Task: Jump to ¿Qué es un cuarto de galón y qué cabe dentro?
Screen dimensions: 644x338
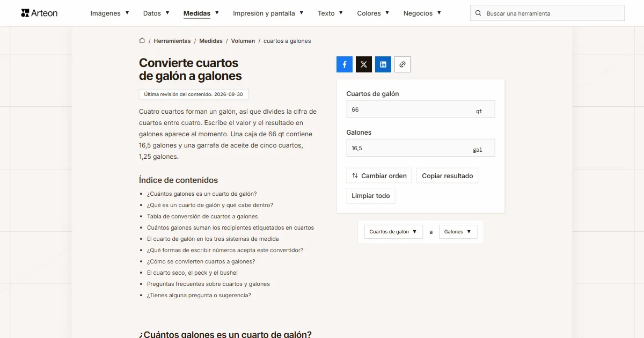Action: pos(210,205)
